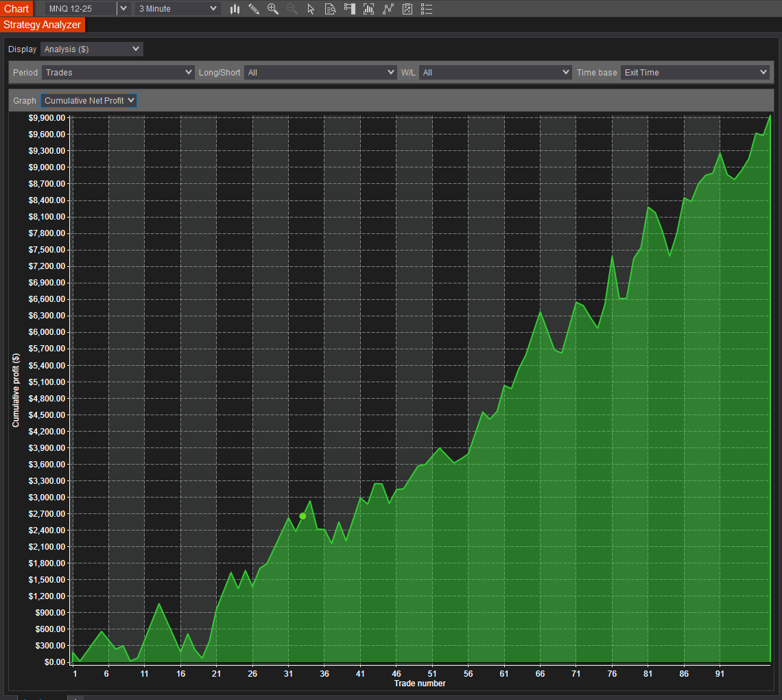The image size is (782, 700).
Task: Open the 3 Minute interval dropdown
Action: pos(178,9)
